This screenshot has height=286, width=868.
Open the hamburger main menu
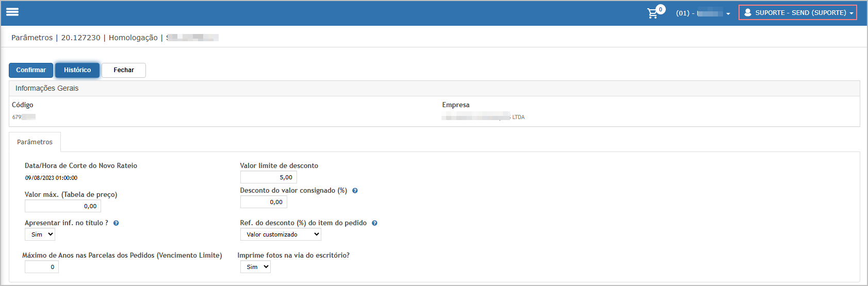[x=12, y=12]
